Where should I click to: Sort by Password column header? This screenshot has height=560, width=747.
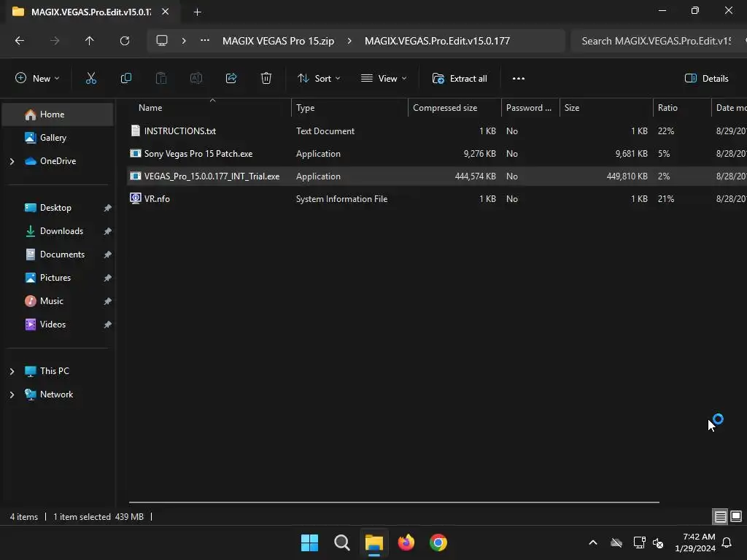tap(531, 108)
